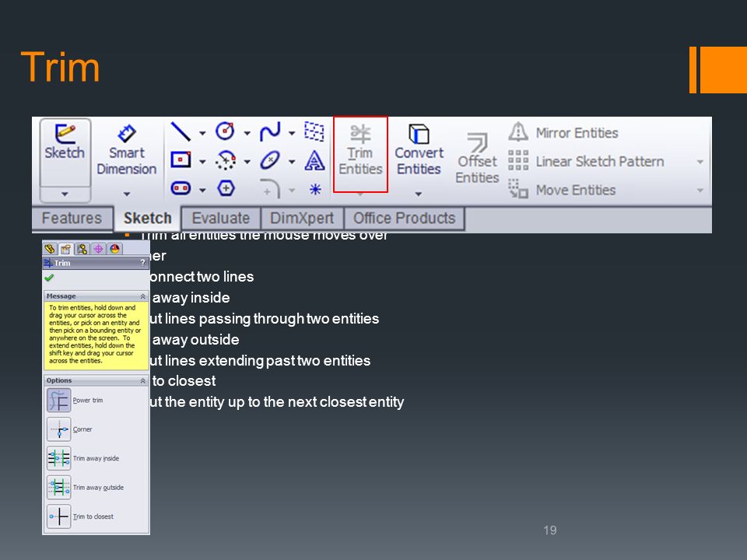Select the Spline tool
This screenshot has height=560, width=747.
(270, 131)
